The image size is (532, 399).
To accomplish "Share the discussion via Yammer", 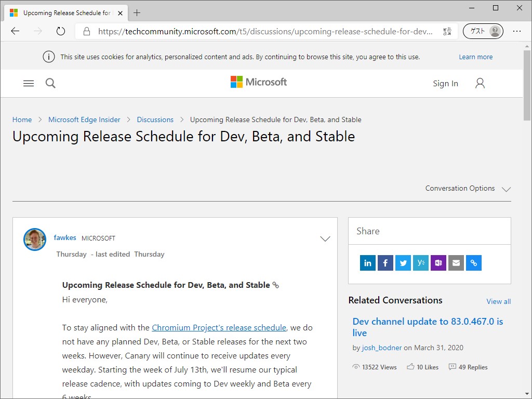I will point(420,263).
